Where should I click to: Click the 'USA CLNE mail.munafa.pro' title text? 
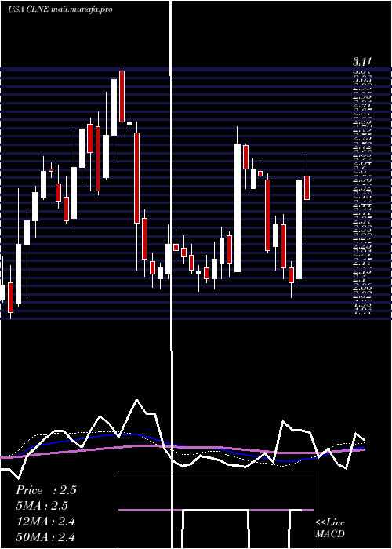point(60,9)
